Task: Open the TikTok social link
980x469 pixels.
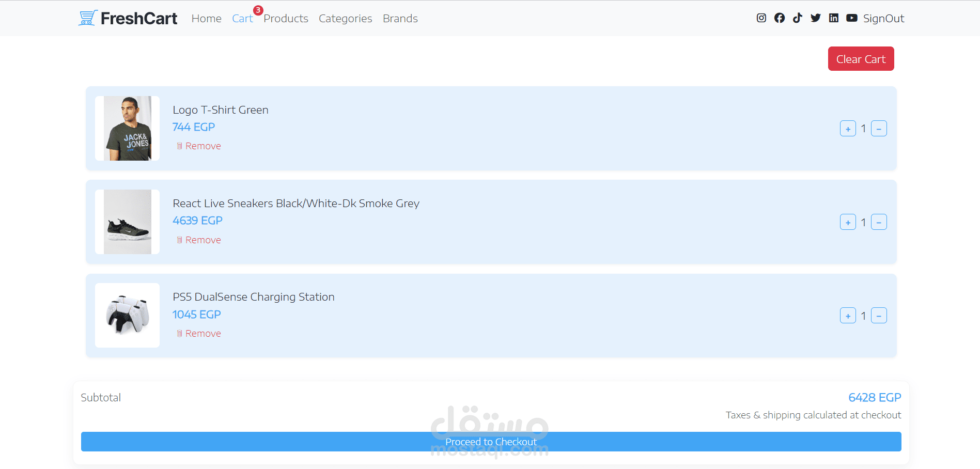Action: coord(798,18)
